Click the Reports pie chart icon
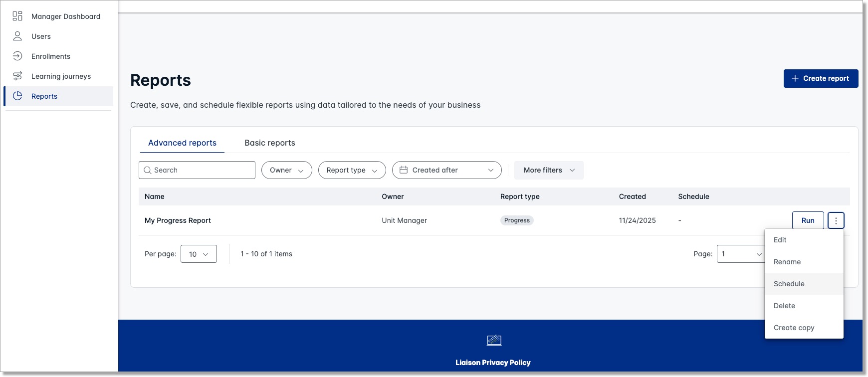868x377 pixels. click(17, 96)
